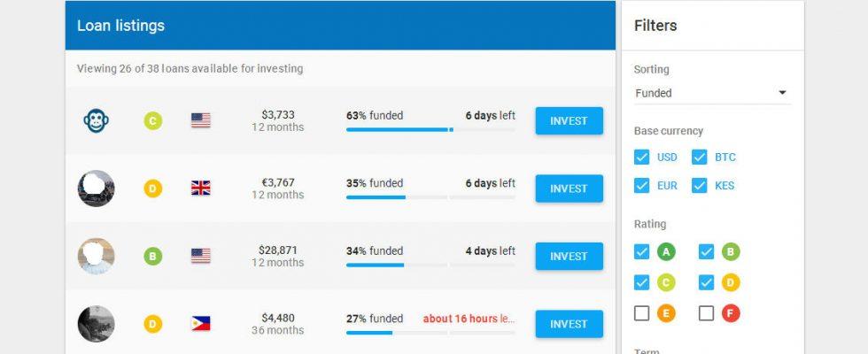Click the A rating filter badge

[666, 252]
